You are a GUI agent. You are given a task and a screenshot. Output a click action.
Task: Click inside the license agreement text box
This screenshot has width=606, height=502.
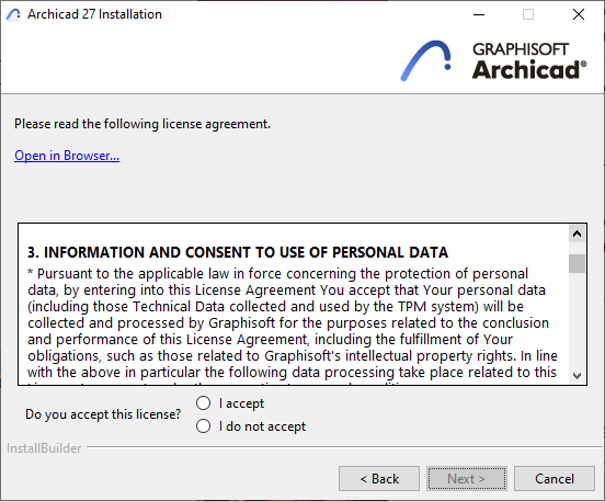[294, 305]
